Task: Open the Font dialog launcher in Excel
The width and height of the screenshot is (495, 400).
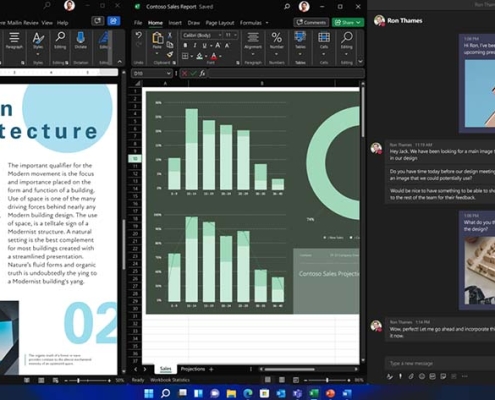Action: click(238, 63)
